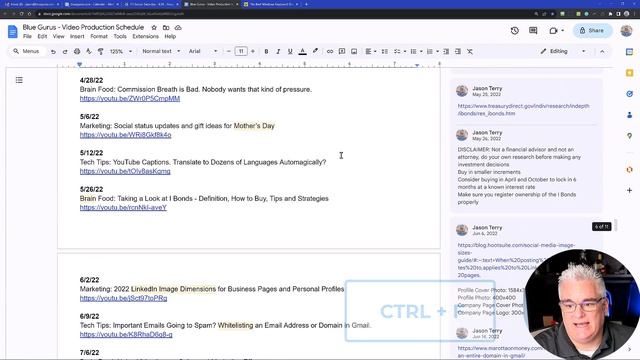Open the Maps side panel icon

point(629,136)
